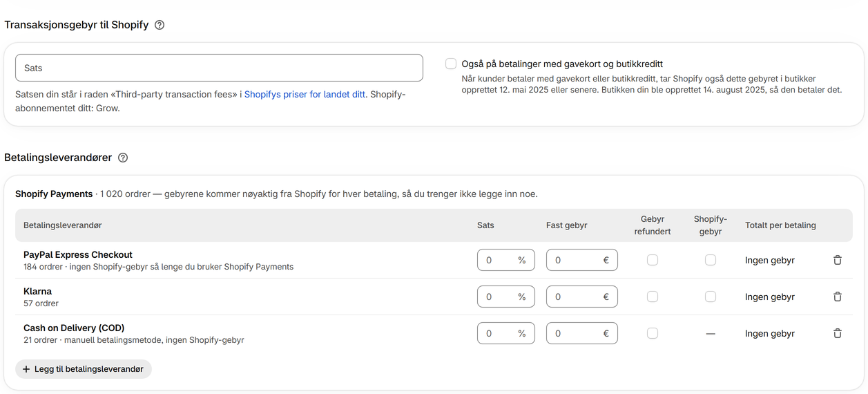Click the Sats column header
This screenshot has width=868, height=394.
(x=485, y=225)
